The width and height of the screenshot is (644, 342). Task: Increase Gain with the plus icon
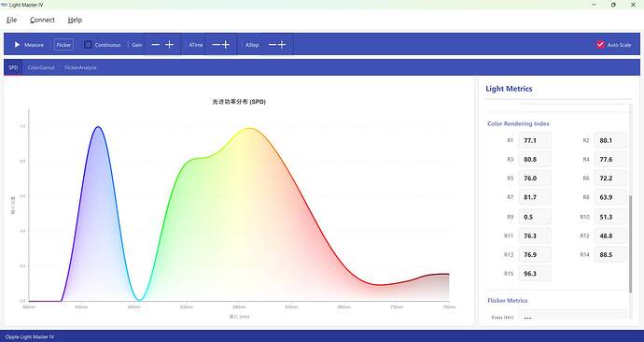coord(169,45)
